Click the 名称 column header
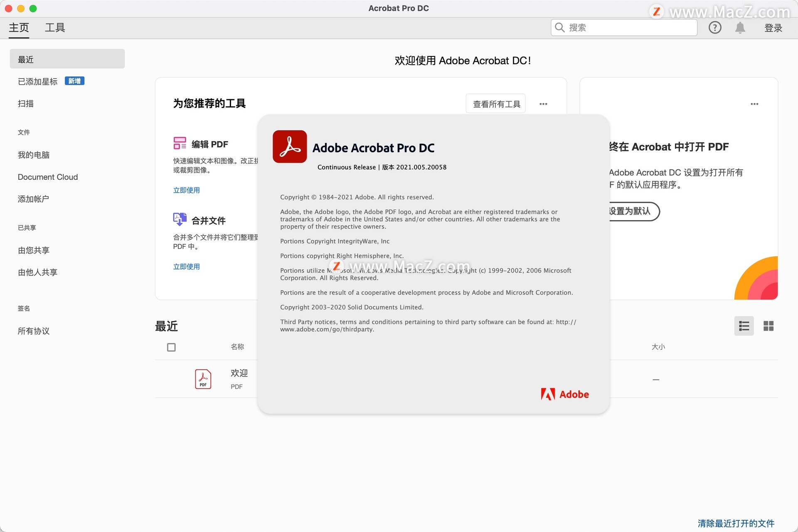This screenshot has height=532, width=798. click(237, 347)
